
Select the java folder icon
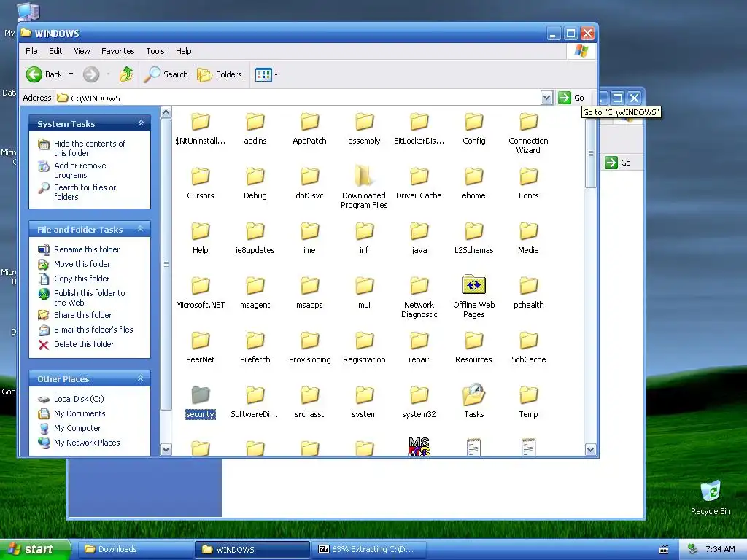coord(419,231)
